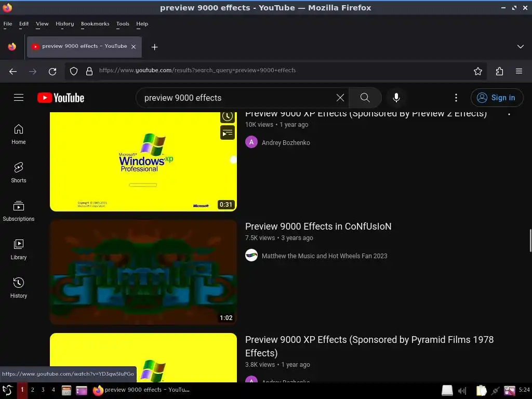The width and height of the screenshot is (532, 399).
Task: Click Andrey Bozhenko purple avatar
Action: [251, 142]
